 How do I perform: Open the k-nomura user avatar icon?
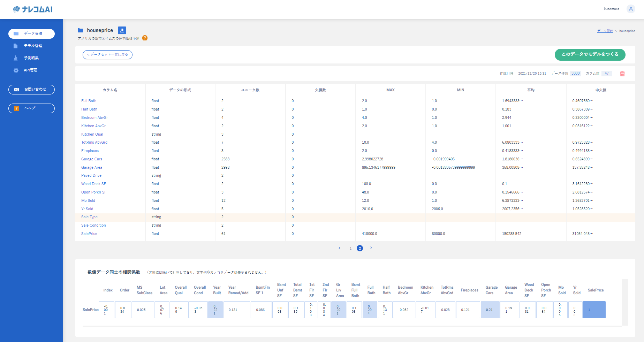click(631, 9)
